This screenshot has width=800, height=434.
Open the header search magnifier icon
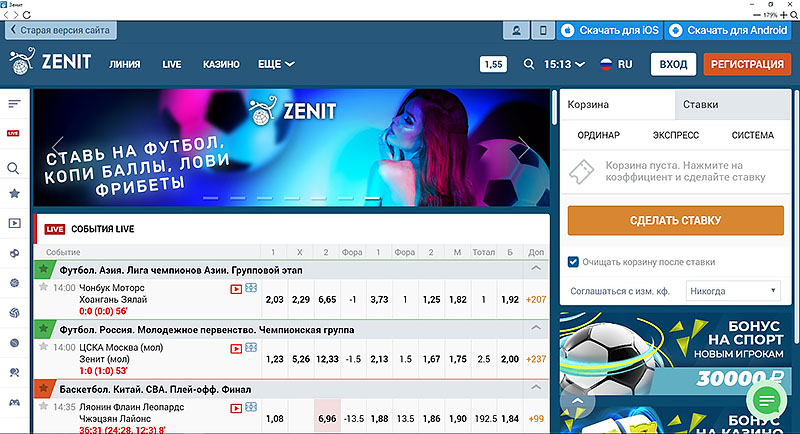529,64
